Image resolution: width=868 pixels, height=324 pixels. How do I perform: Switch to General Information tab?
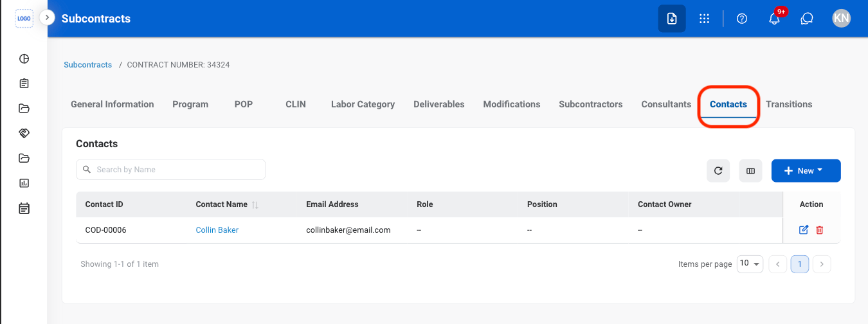click(113, 104)
